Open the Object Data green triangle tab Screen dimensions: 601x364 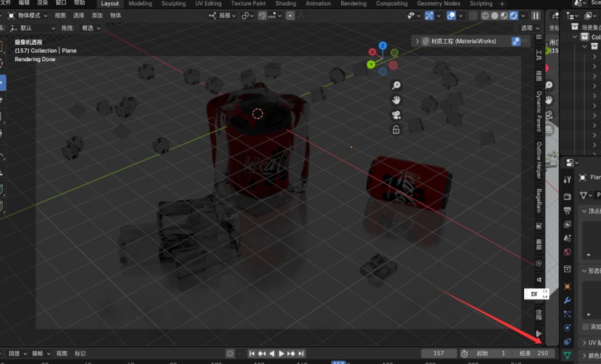point(567,355)
